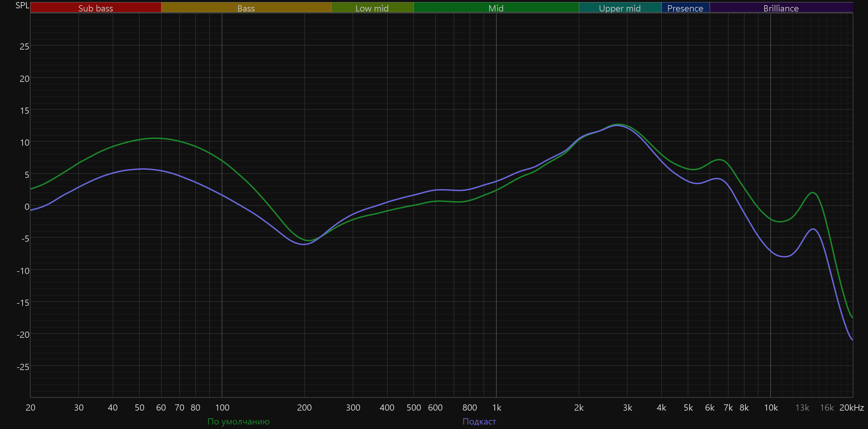Click the 2k frequency axis label

pos(579,407)
